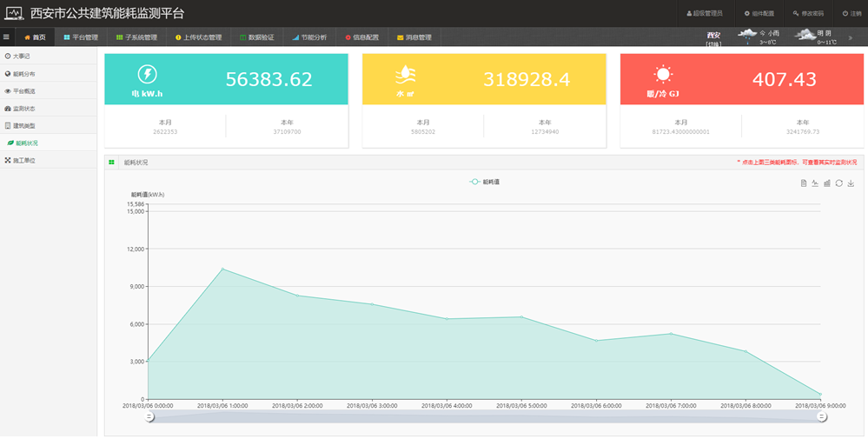Select 能耗状况 in the sidebar
Image resolution: width=868 pixels, height=439 pixels.
pyautogui.click(x=48, y=143)
